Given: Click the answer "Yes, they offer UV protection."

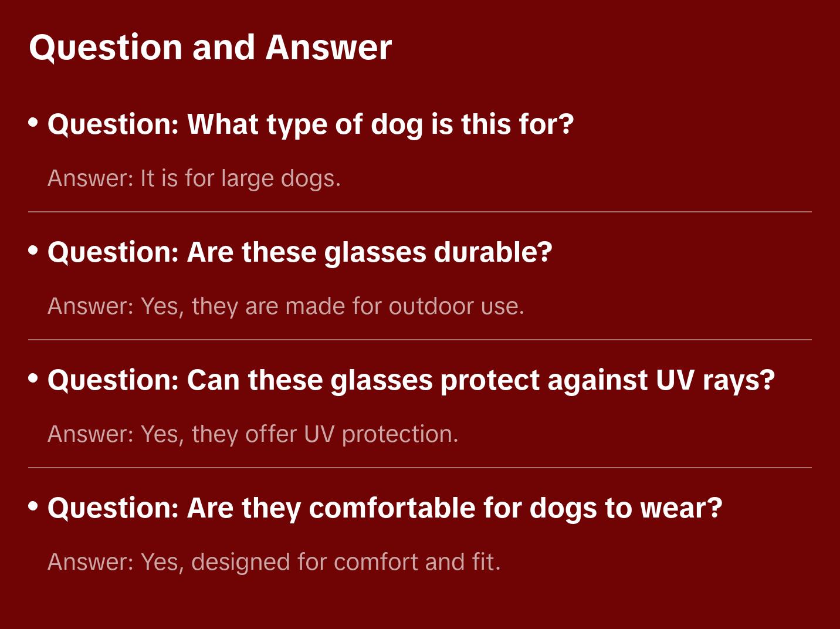Looking at the screenshot, I should pos(253,434).
